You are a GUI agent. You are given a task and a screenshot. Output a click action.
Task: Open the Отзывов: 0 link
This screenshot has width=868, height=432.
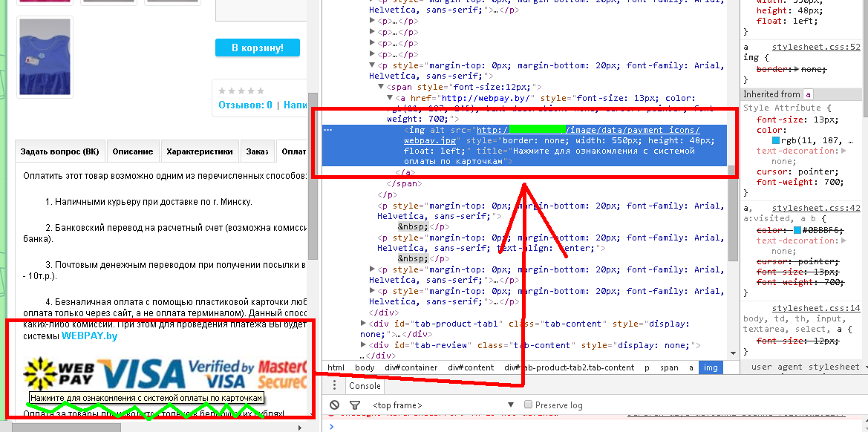(245, 105)
